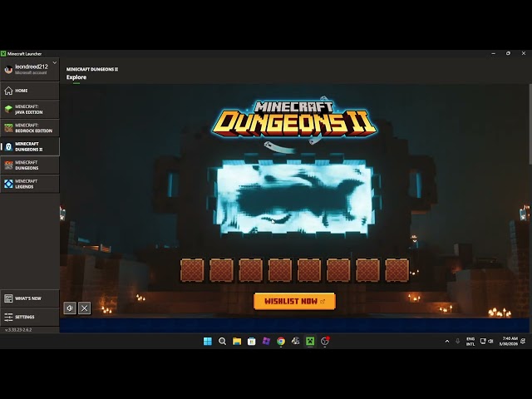Open launcher Settings
532x399 pixels.
pos(30,317)
